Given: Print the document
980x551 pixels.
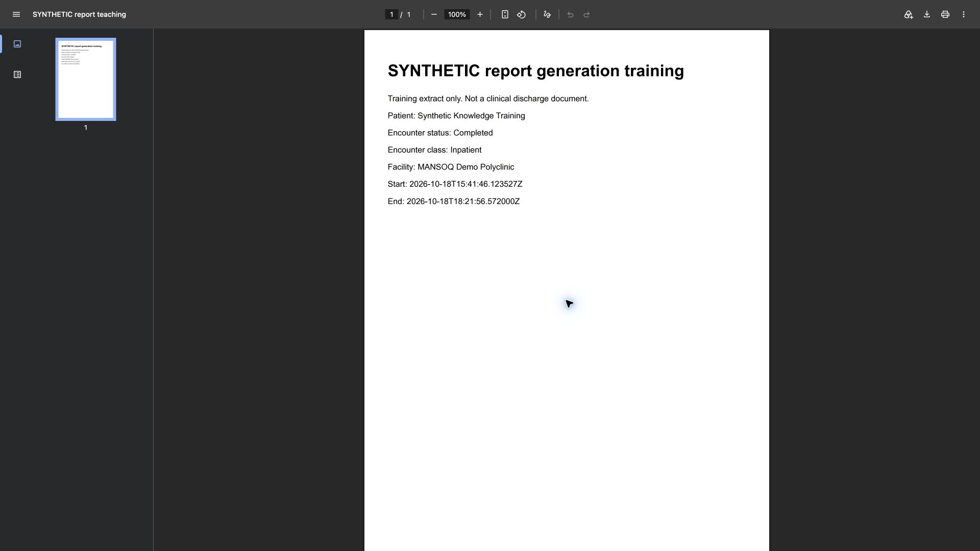Looking at the screenshot, I should pyautogui.click(x=945, y=14).
